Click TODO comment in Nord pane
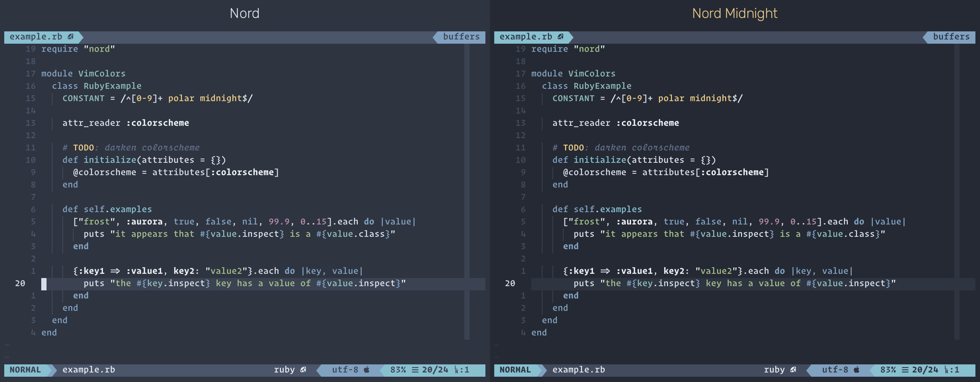980x382 pixels. [83, 148]
